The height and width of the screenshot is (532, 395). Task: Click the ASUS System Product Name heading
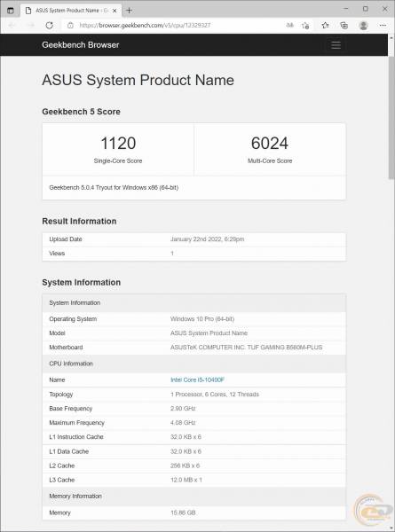pos(138,80)
